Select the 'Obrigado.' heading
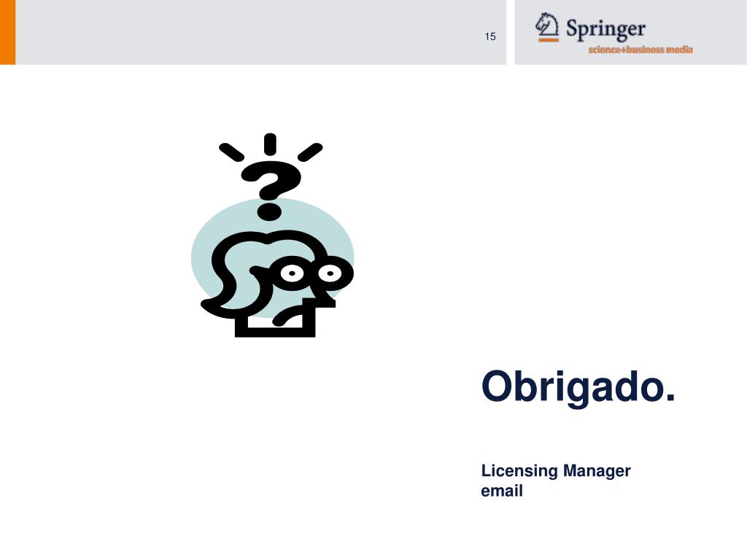Image resolution: width=747 pixels, height=560 pixels. 578,388
